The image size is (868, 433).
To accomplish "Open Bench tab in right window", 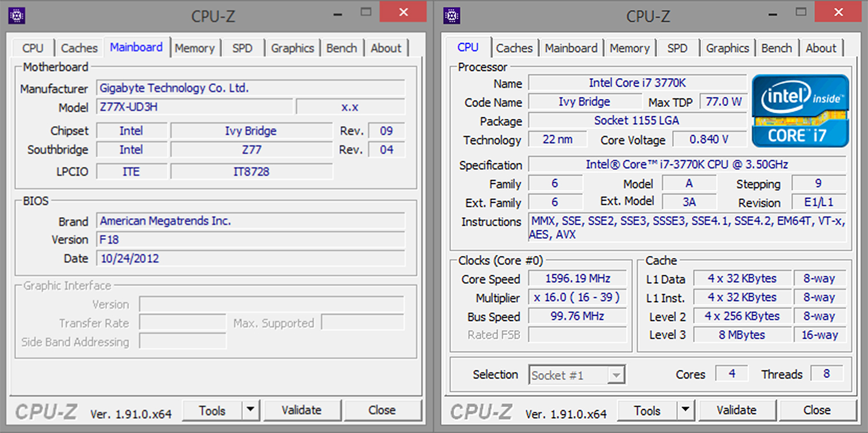I will 777,48.
